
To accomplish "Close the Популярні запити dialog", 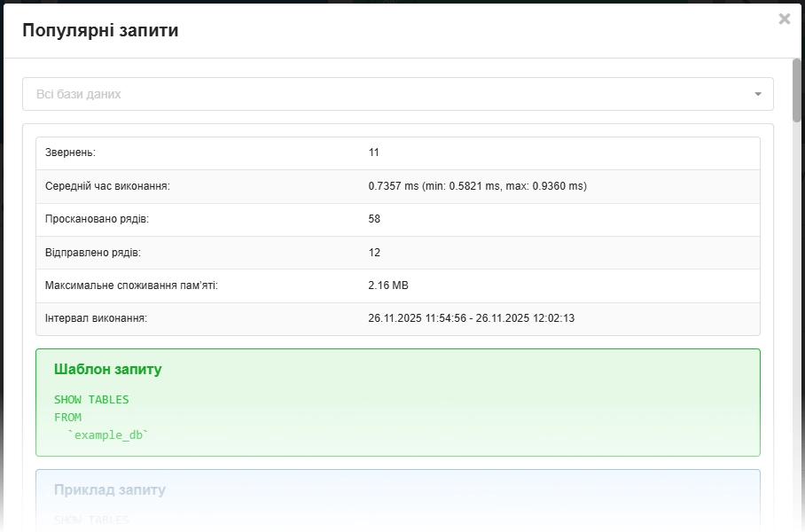I will click(x=784, y=19).
